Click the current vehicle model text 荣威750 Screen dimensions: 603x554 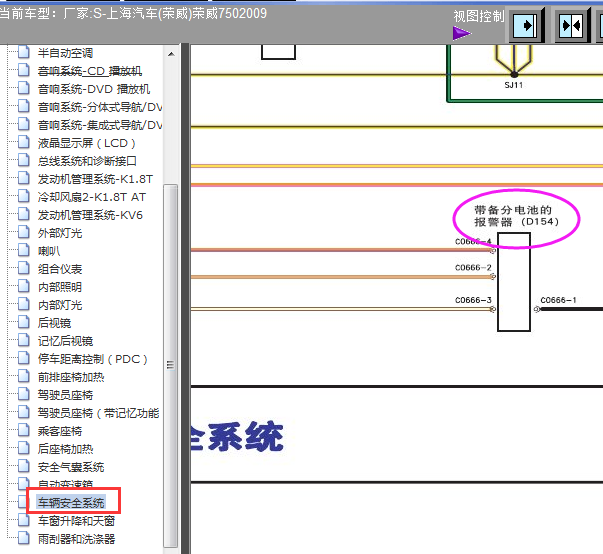click(216, 13)
